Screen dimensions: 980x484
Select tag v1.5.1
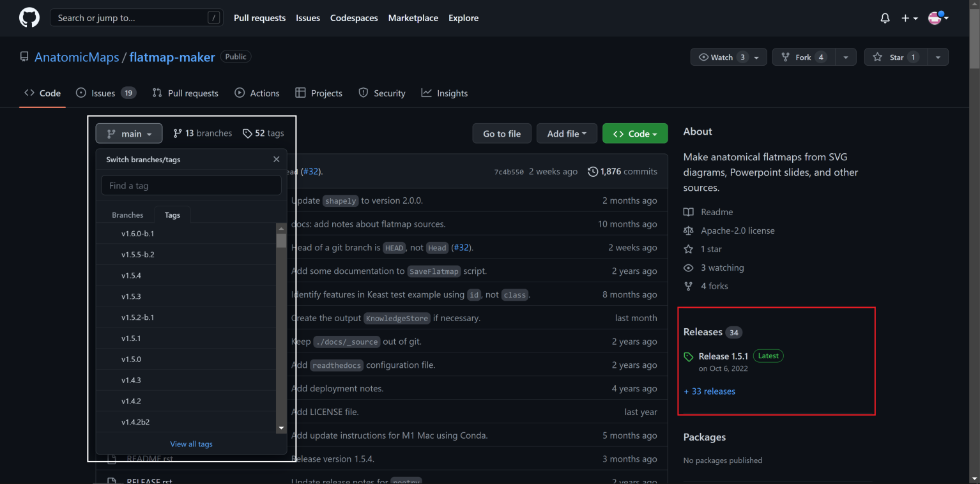(186, 338)
